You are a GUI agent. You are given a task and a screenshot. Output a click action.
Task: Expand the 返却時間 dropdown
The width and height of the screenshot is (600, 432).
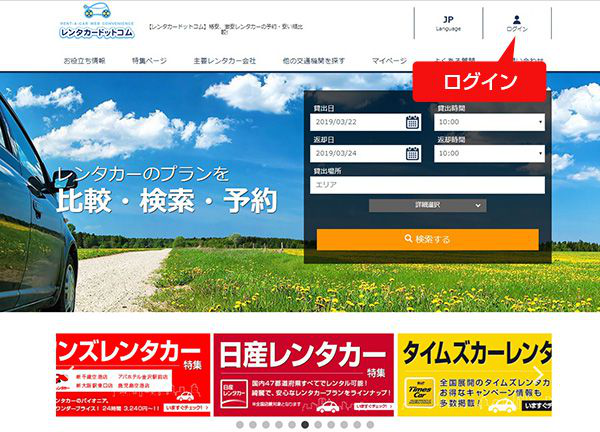pos(489,153)
